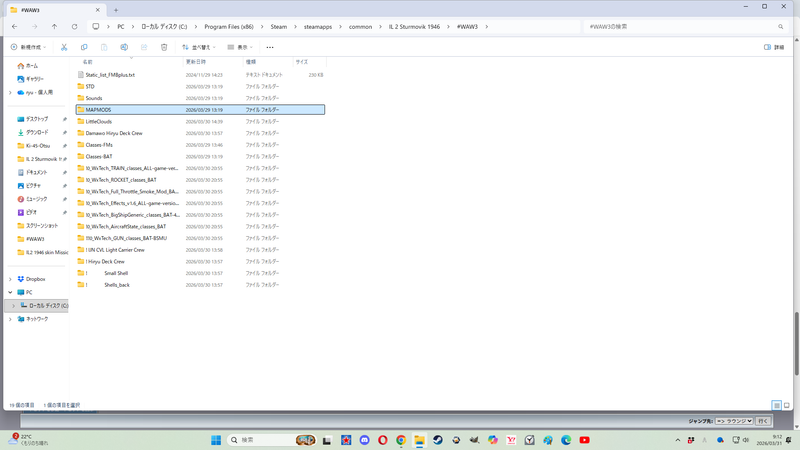Add a new tab with plus button

coord(116,10)
